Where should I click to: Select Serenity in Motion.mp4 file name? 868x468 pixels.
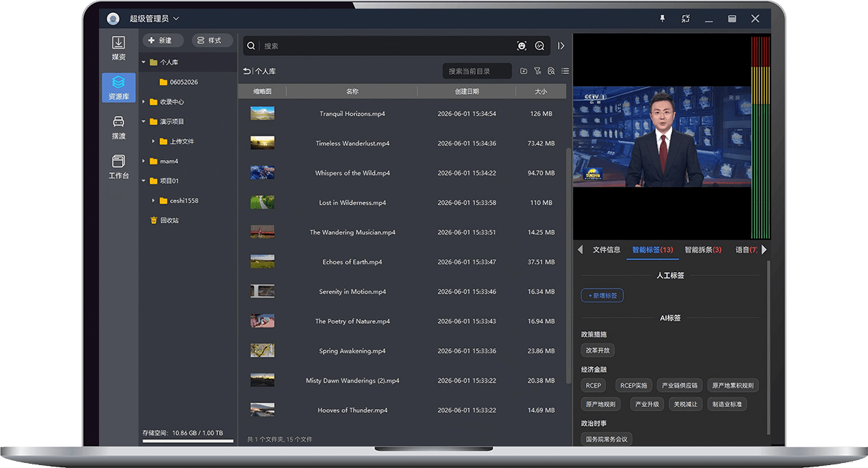[352, 291]
